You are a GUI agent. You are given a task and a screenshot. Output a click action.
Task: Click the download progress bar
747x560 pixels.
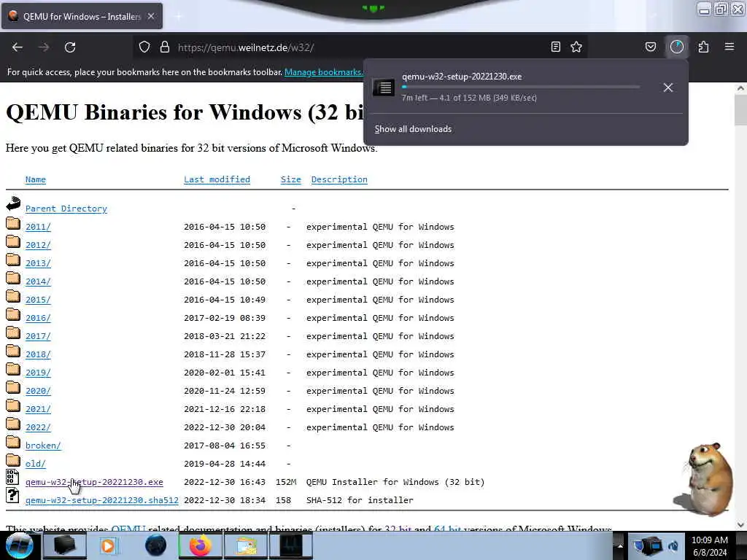pos(521,87)
